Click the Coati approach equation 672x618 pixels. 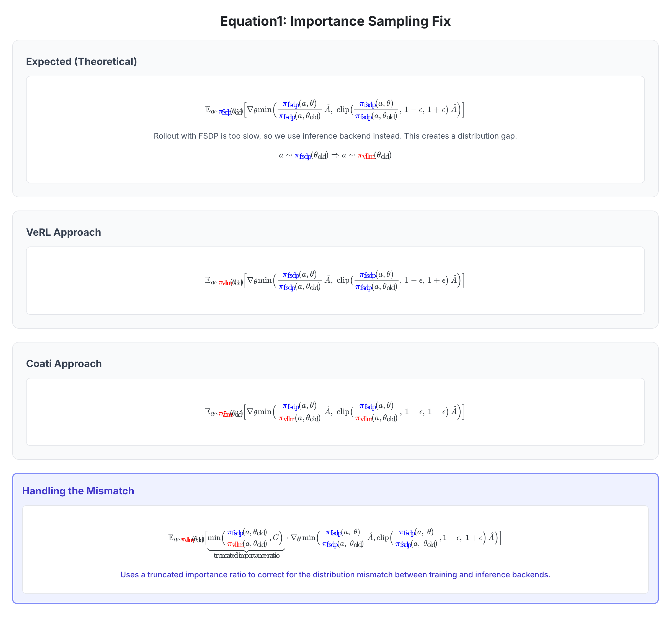[335, 412]
